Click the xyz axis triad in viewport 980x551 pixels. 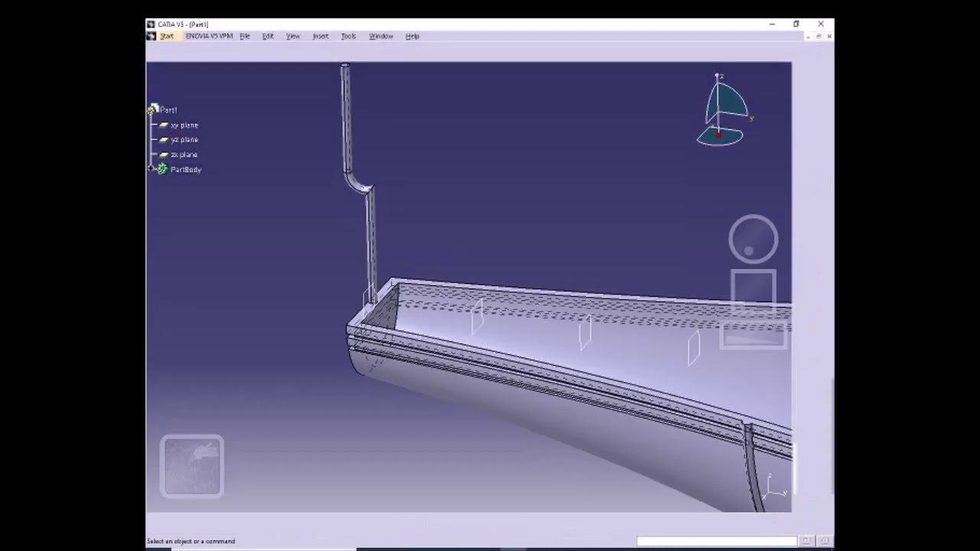(x=773, y=486)
